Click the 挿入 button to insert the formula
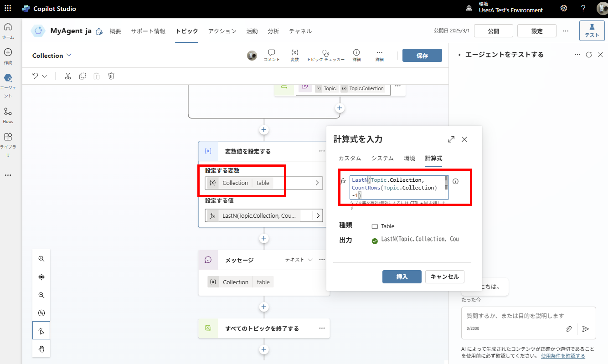This screenshot has width=608, height=364. coord(402,277)
